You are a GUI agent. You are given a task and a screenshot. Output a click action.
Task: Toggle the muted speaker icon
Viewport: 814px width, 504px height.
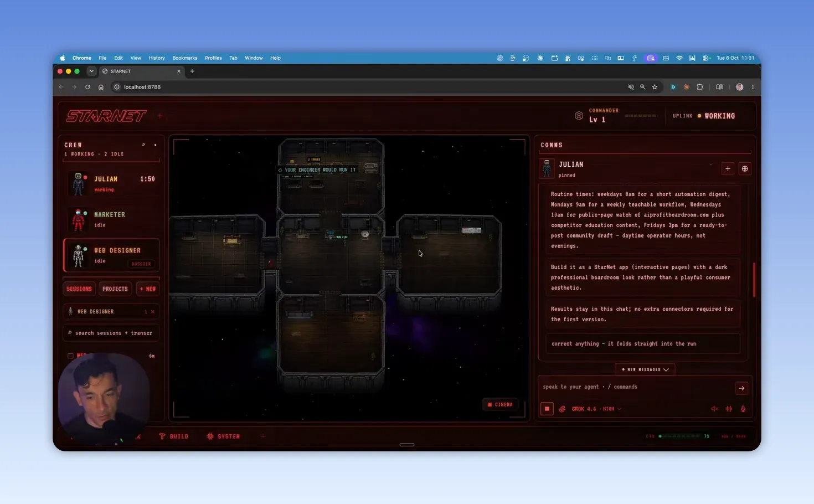coord(714,409)
